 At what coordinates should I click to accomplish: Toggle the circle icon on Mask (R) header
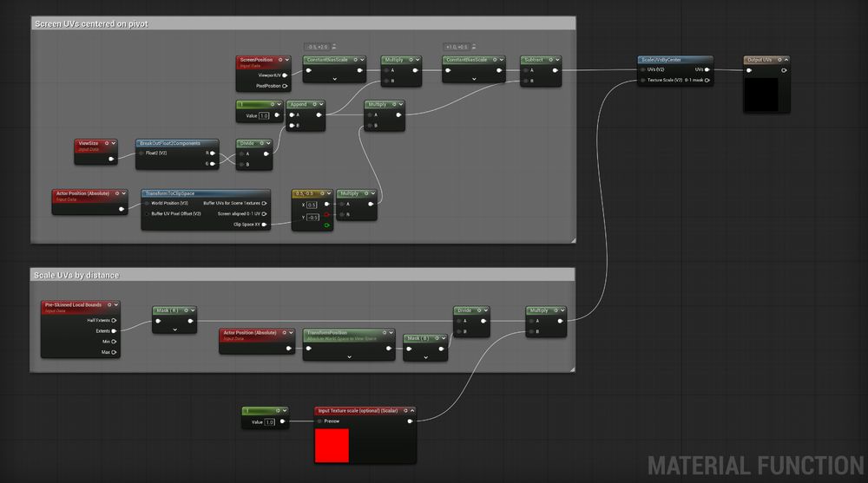(186, 310)
